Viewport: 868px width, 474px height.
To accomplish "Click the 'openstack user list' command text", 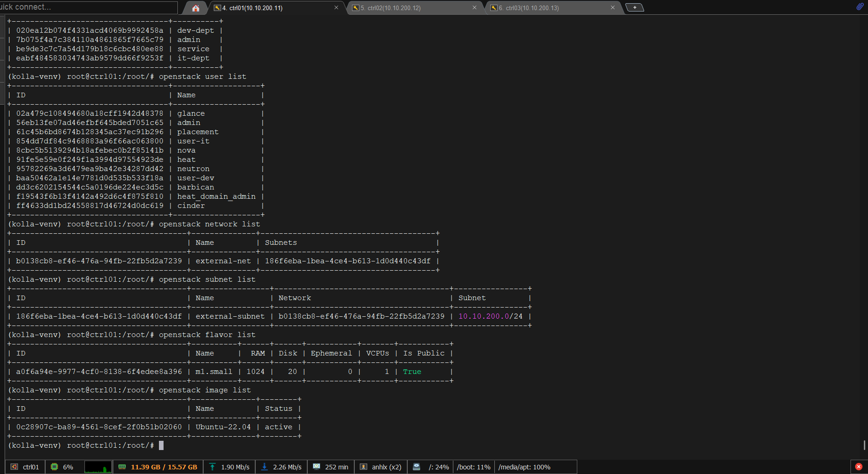I will point(203,77).
